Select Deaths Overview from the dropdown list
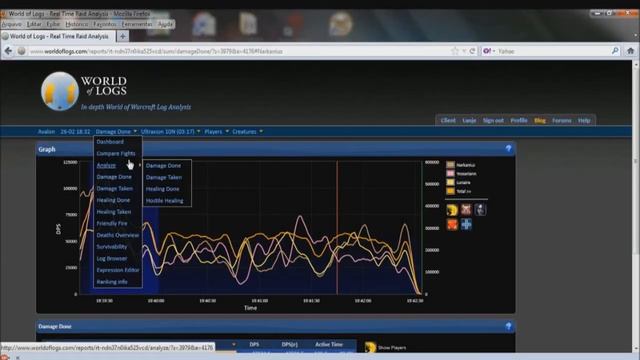 [118, 235]
